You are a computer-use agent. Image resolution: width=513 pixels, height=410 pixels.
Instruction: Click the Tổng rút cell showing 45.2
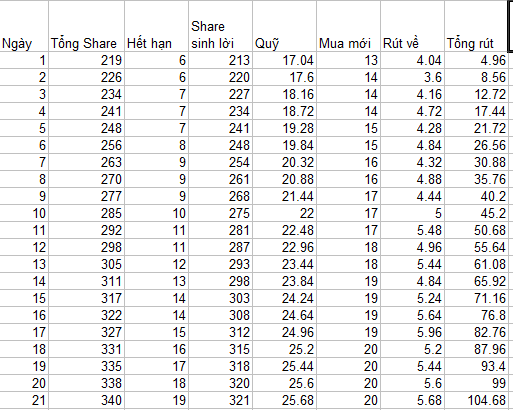pos(476,213)
